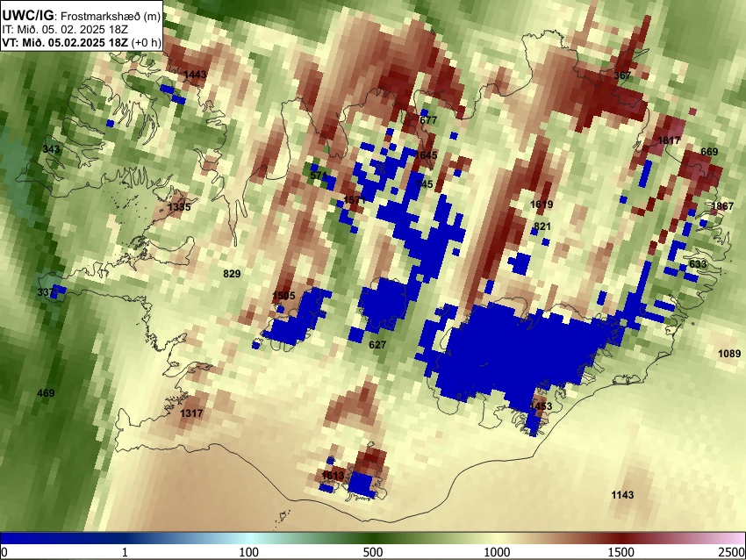Image resolution: width=746 pixels, height=560 pixels.
Task: Click the map value 1089
Action: click(729, 353)
